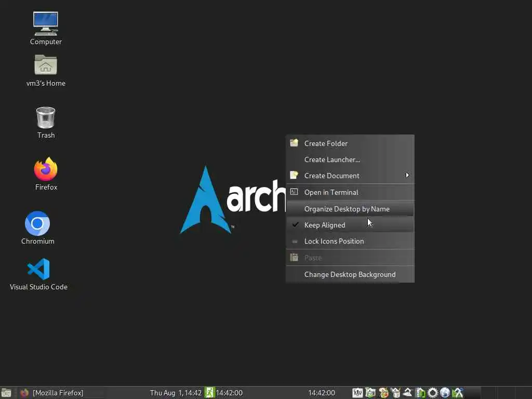This screenshot has width=532, height=399.
Task: Open the gear settings tray icon
Action: (433, 393)
